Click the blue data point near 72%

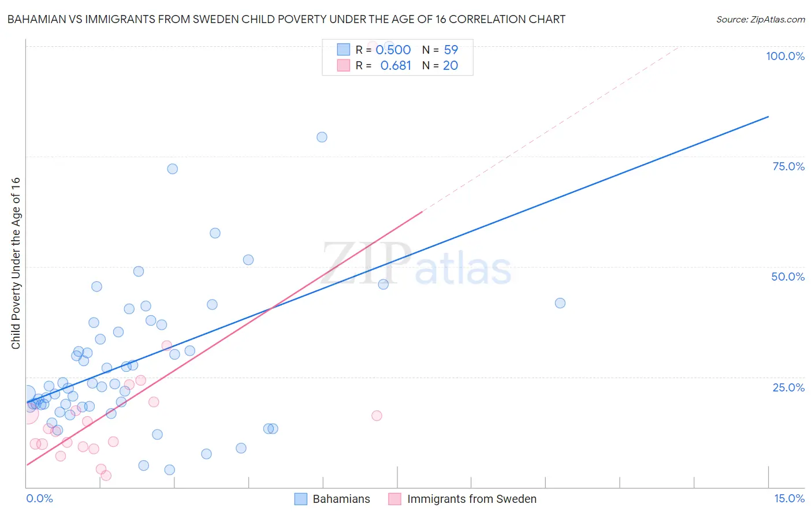tap(172, 169)
